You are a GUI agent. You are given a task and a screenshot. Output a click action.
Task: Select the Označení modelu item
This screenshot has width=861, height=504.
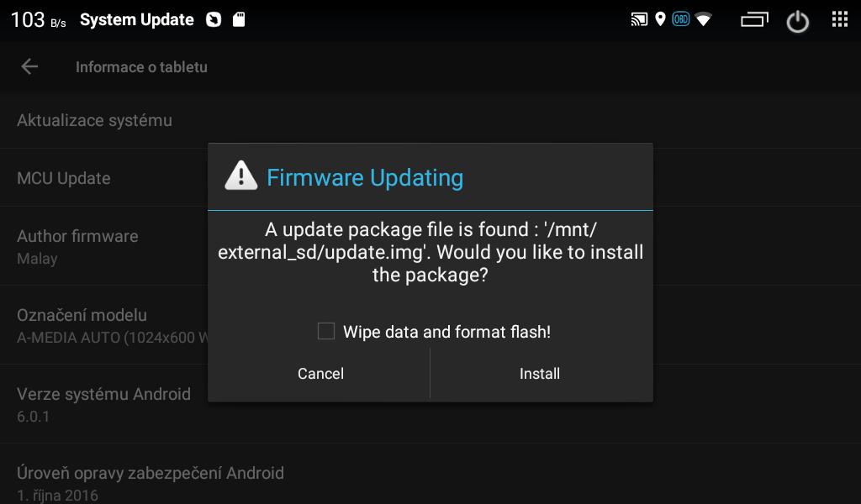tap(103, 325)
